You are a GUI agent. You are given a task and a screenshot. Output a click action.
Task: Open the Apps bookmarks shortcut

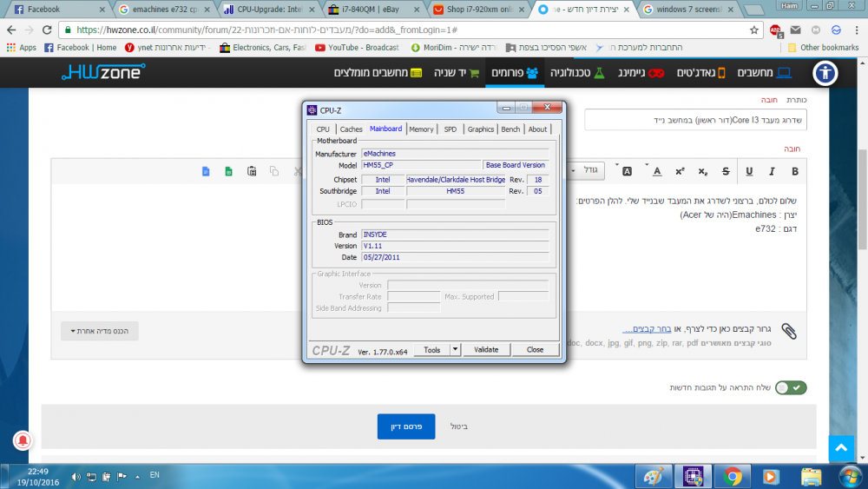(21, 48)
